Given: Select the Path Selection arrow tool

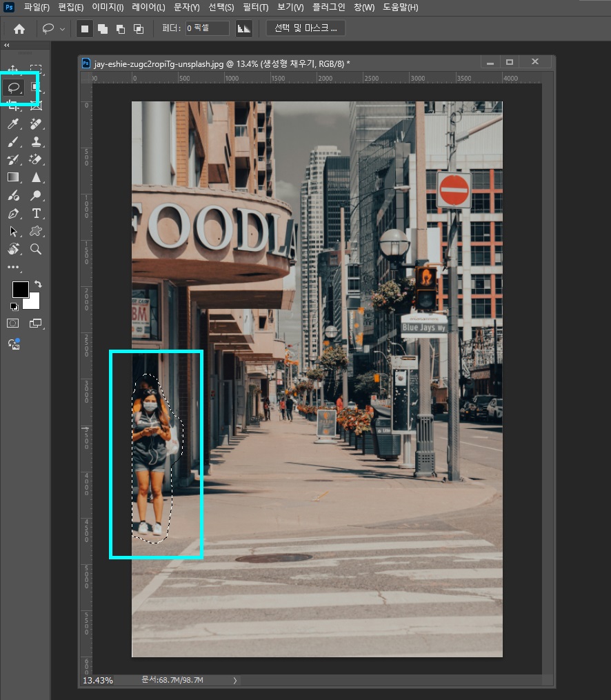Looking at the screenshot, I should [13, 231].
